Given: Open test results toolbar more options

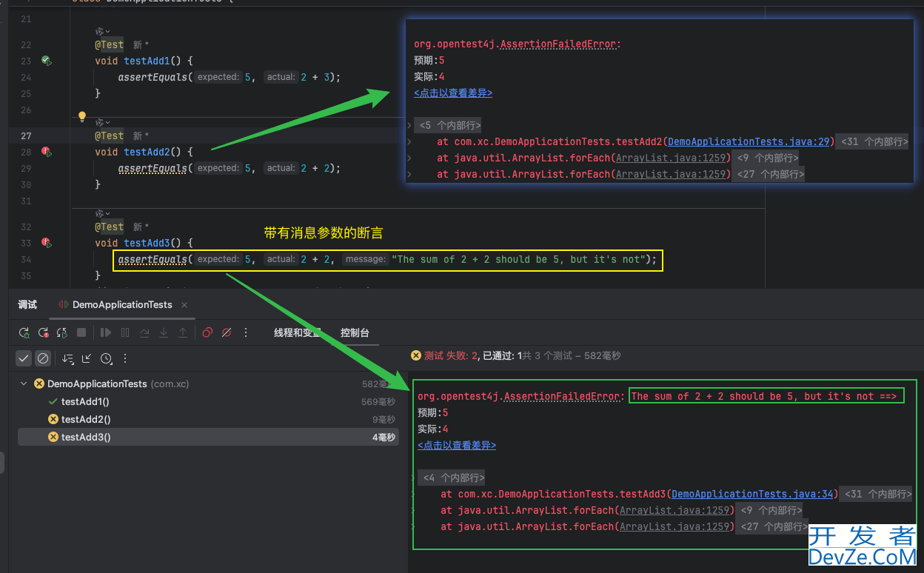Looking at the screenshot, I should coord(125,358).
